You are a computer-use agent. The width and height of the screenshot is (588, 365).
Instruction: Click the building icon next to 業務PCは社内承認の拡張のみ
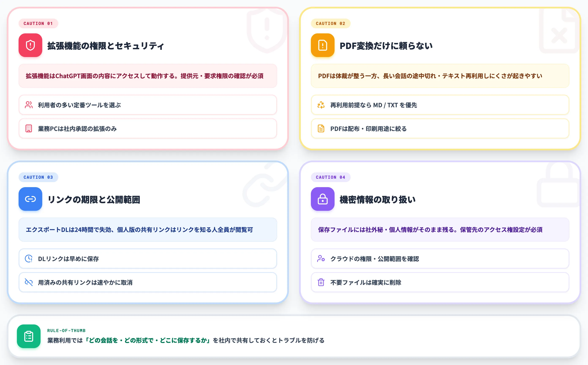[29, 128]
